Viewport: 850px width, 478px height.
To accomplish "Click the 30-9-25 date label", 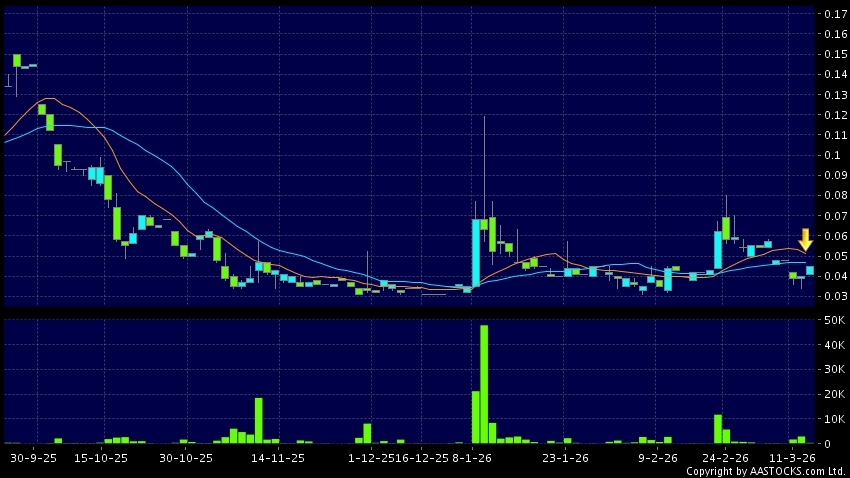I will [35, 457].
